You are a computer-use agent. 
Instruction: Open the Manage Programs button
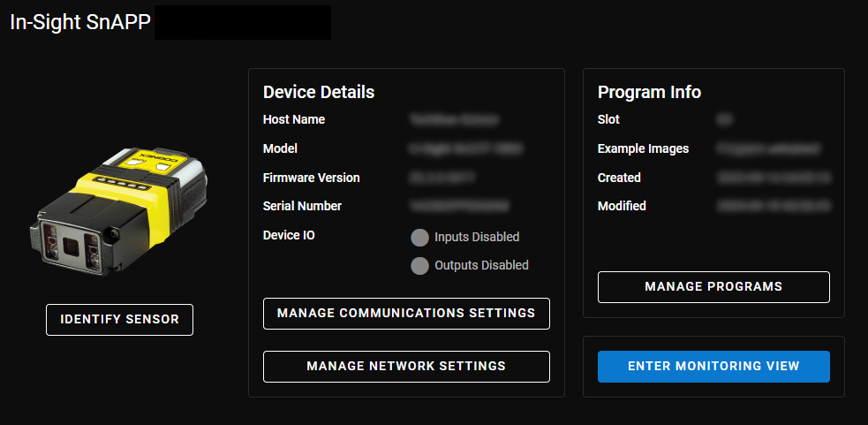(x=713, y=287)
